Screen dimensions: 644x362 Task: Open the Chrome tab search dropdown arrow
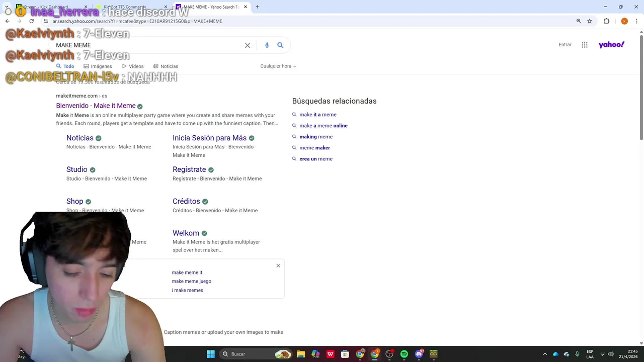[x=7, y=7]
